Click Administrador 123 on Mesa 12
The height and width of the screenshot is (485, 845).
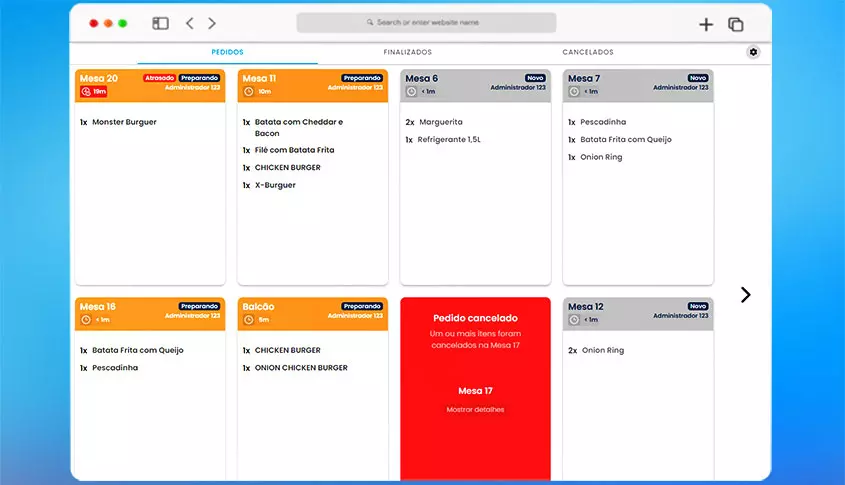[681, 316]
